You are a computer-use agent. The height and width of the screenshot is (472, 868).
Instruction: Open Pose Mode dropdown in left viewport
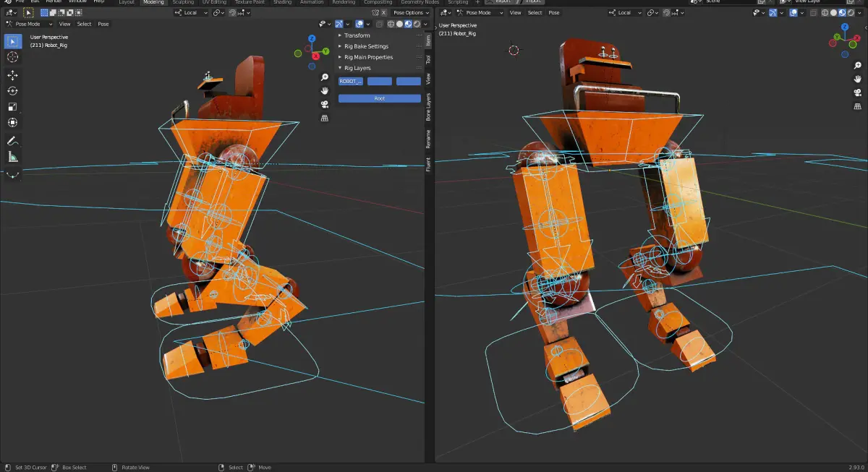(x=29, y=24)
